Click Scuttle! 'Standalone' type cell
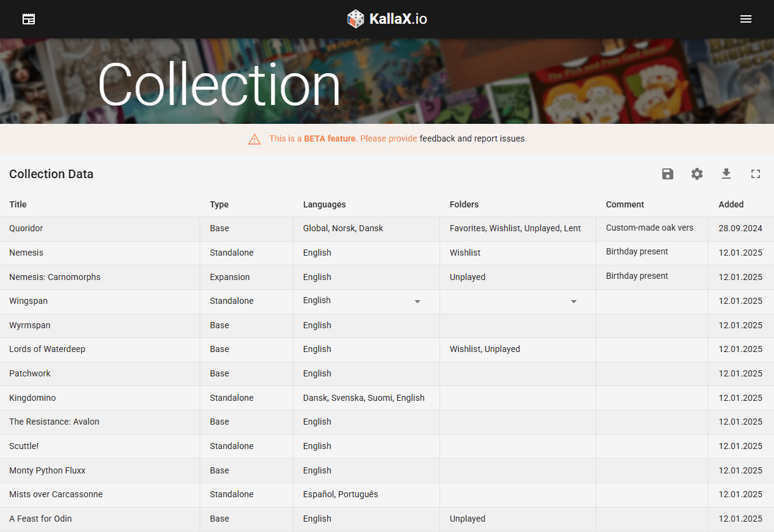Image resolution: width=774 pixels, height=532 pixels. coord(247,447)
